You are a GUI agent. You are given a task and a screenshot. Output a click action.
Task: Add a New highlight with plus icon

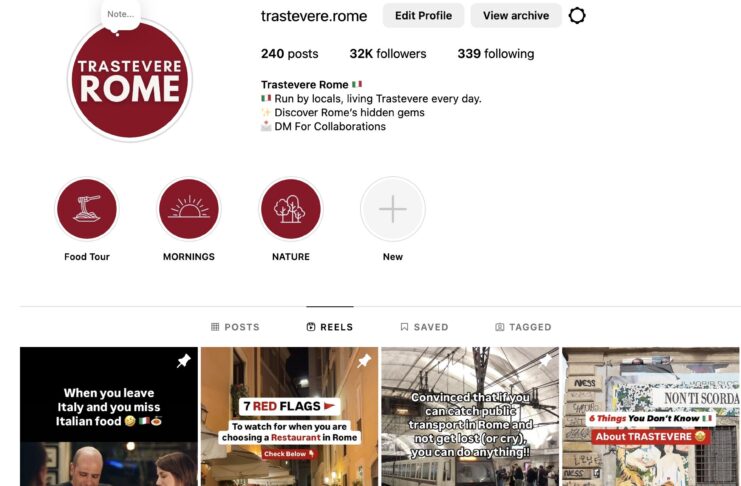tap(393, 209)
